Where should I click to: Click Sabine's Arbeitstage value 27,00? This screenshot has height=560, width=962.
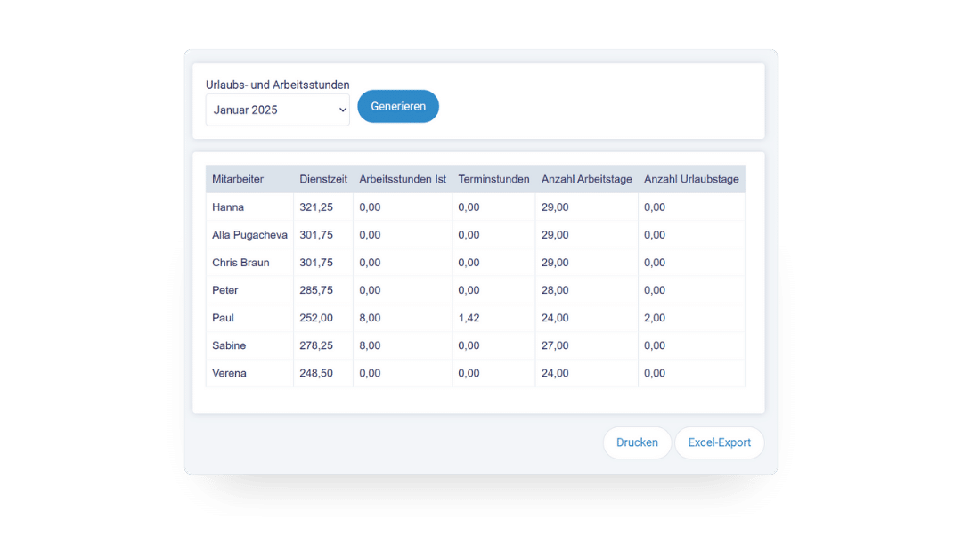[555, 345]
